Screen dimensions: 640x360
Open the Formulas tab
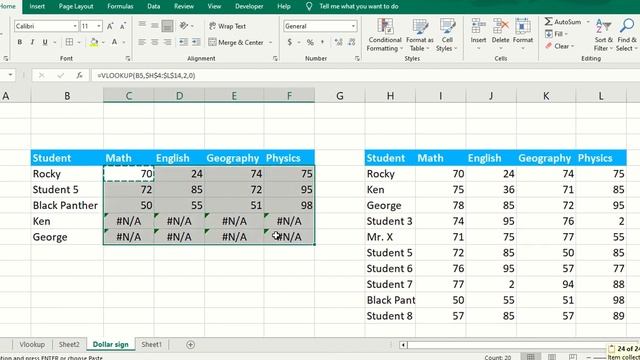(x=120, y=6)
